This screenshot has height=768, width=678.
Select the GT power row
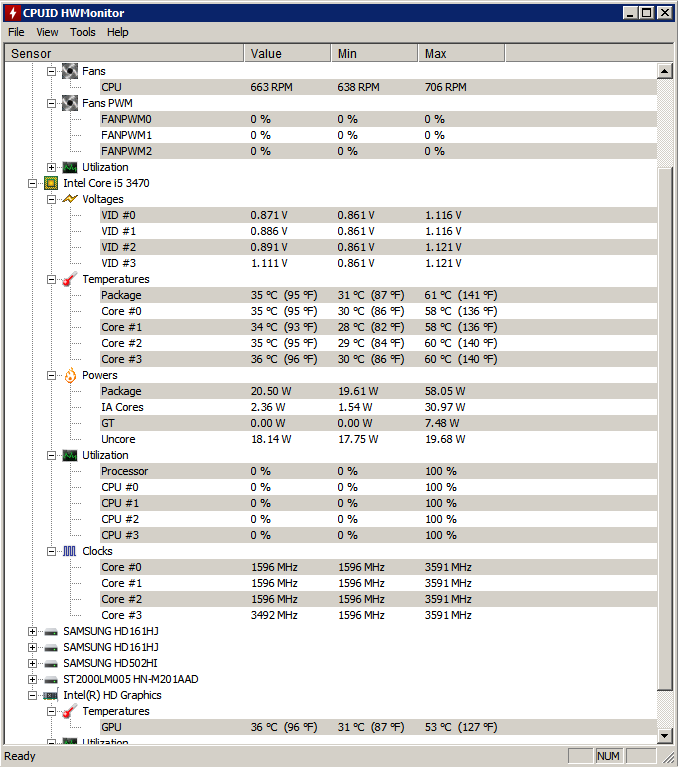click(378, 423)
